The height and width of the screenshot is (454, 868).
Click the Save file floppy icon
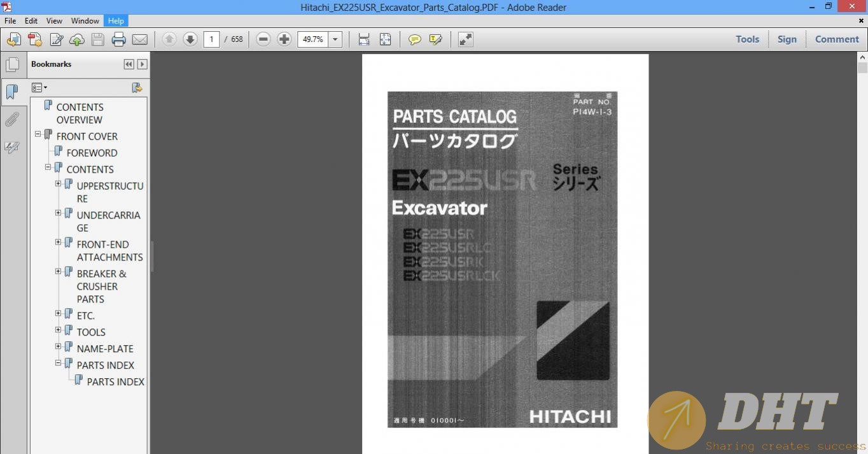point(98,39)
